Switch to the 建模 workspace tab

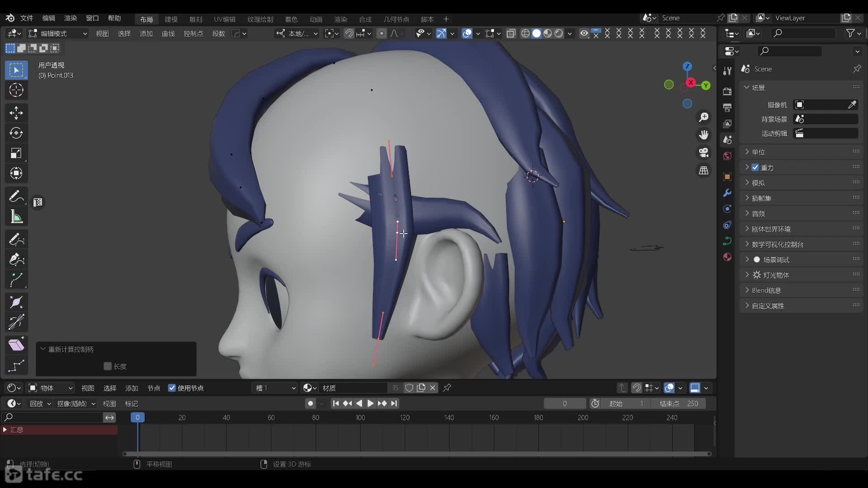[x=171, y=19]
